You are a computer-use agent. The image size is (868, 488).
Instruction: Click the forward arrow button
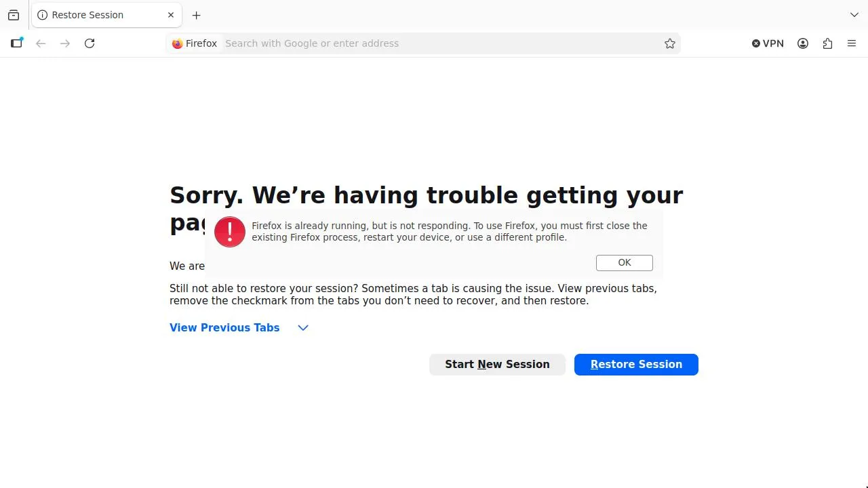[65, 43]
